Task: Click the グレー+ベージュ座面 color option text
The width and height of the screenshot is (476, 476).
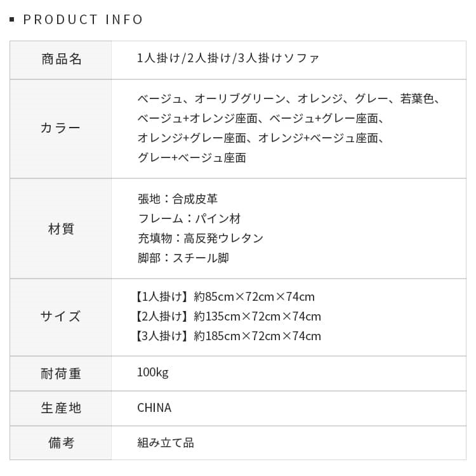Action: click(x=192, y=157)
